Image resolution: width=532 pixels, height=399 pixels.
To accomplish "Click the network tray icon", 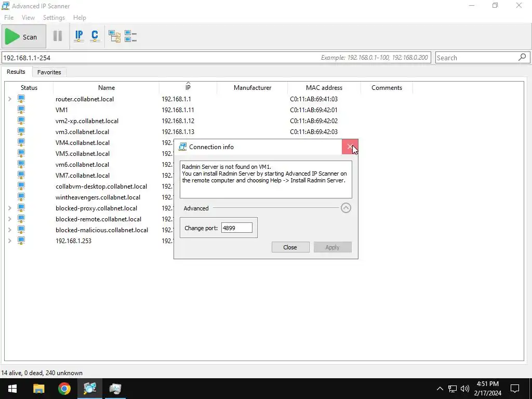I will 453,389.
